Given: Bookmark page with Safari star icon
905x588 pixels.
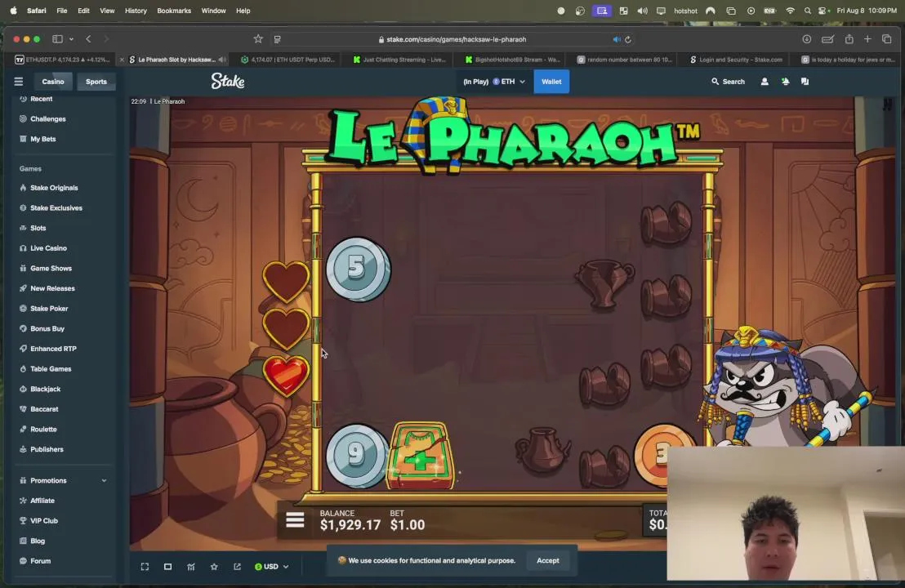Looking at the screenshot, I should 258,38.
